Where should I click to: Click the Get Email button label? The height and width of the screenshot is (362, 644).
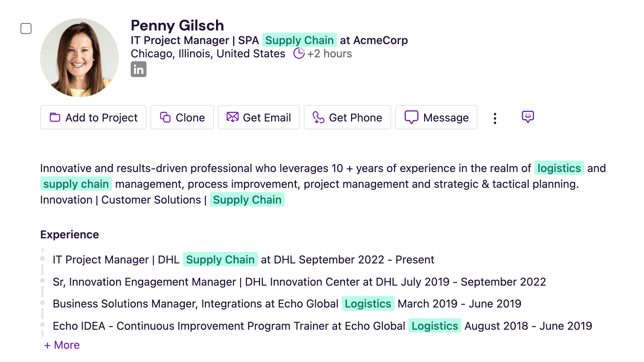(266, 118)
